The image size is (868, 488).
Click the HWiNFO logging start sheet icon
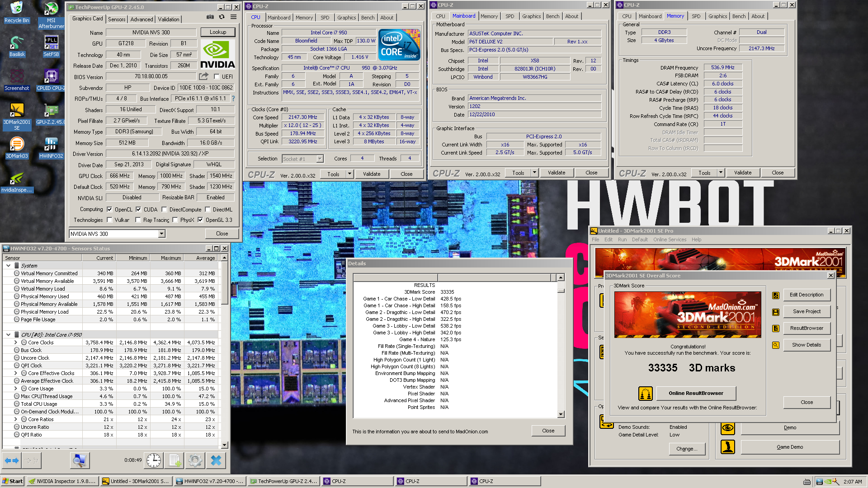pos(175,460)
